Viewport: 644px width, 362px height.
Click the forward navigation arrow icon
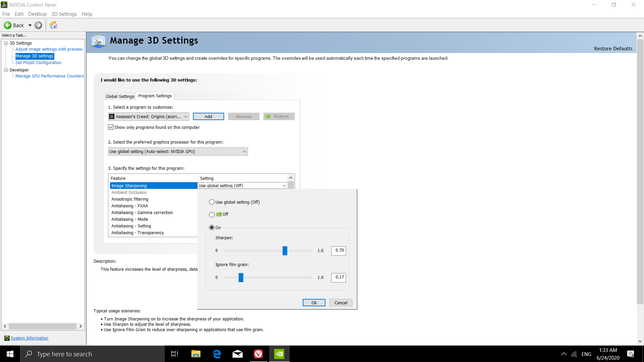click(x=38, y=25)
